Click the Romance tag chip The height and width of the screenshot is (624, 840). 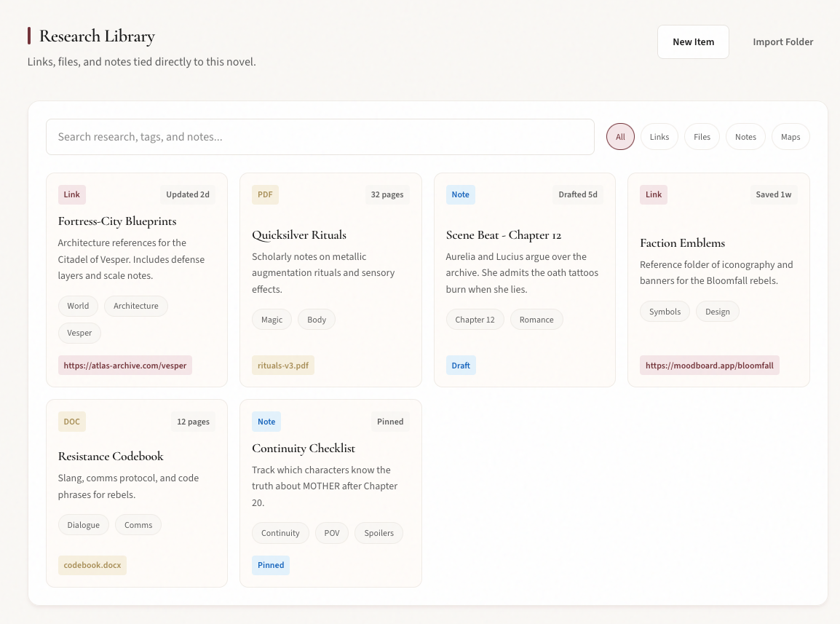pyautogui.click(x=536, y=320)
